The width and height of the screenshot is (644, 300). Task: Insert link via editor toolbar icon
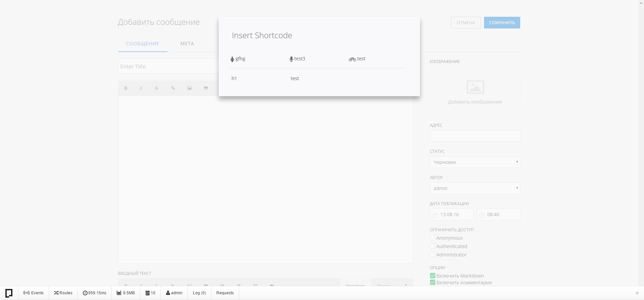[x=173, y=88]
